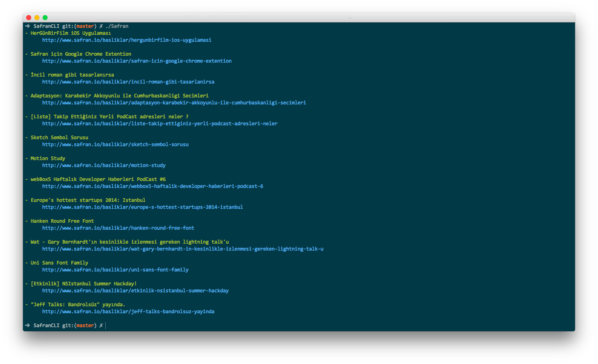Click the green zoom window button
The image size is (598, 364).
[x=45, y=18]
